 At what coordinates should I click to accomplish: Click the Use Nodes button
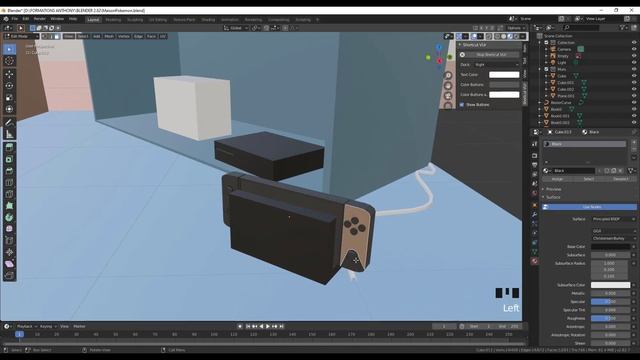click(589, 207)
